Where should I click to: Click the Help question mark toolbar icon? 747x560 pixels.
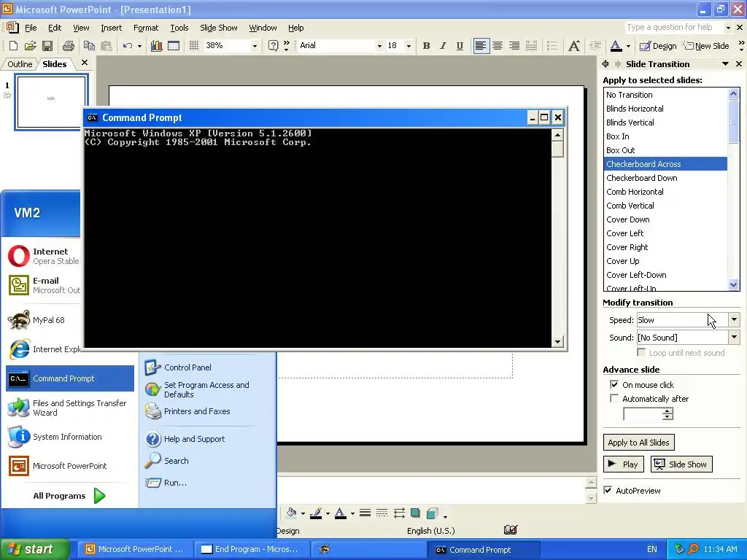click(273, 46)
